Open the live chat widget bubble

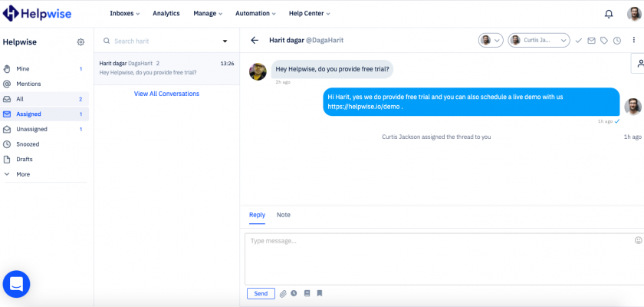pos(16,284)
